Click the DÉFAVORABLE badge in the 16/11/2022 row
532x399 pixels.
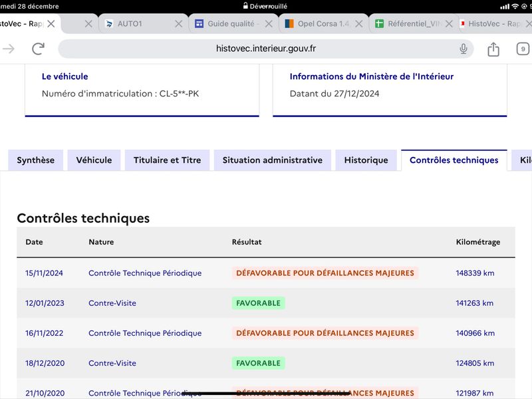click(x=325, y=333)
